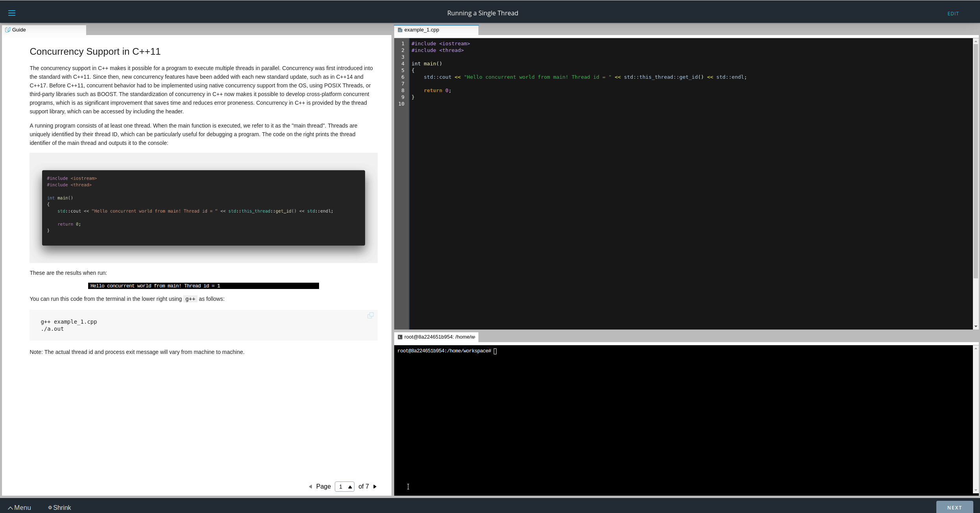This screenshot has height=513, width=980.
Task: Open the hamburger menu icon
Action: pyautogui.click(x=12, y=13)
